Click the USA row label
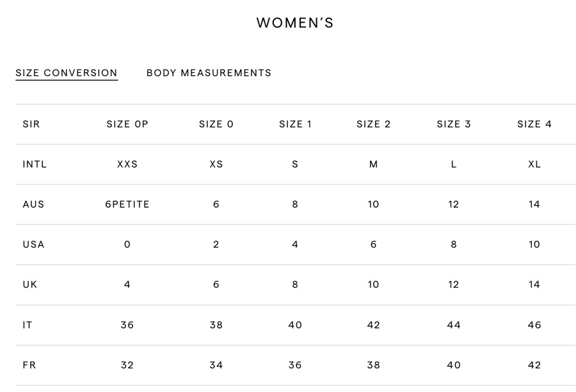 pos(33,244)
